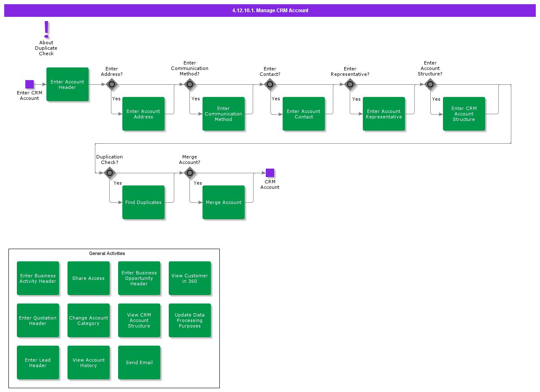Click the CRM Account end event square

coord(270,173)
